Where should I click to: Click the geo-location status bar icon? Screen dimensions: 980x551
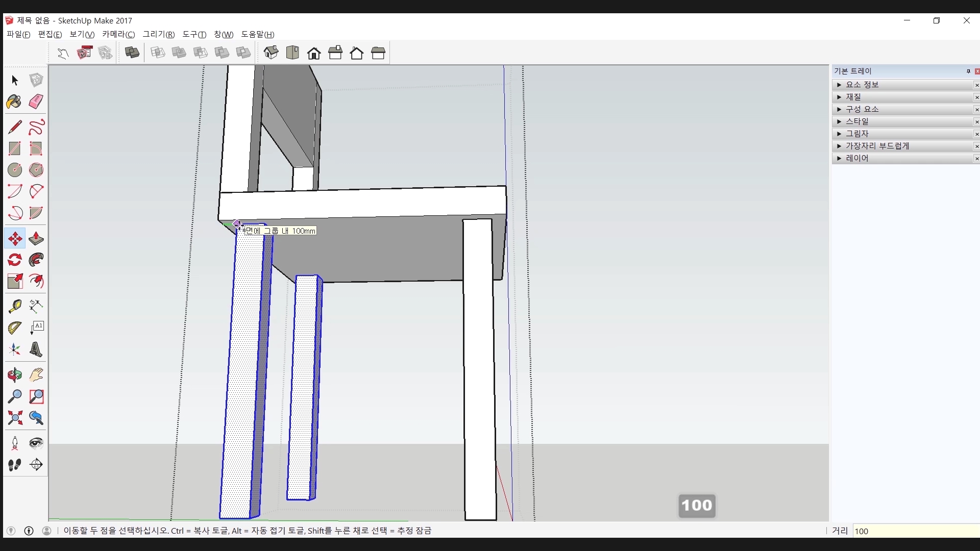(x=11, y=531)
